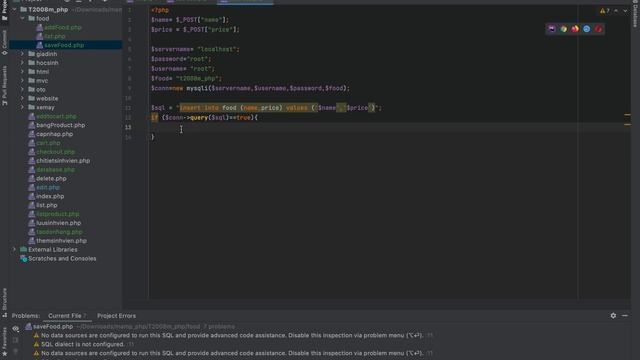The height and width of the screenshot is (360, 640).
Task: Open list.php inside food folder
Action: point(55,36)
